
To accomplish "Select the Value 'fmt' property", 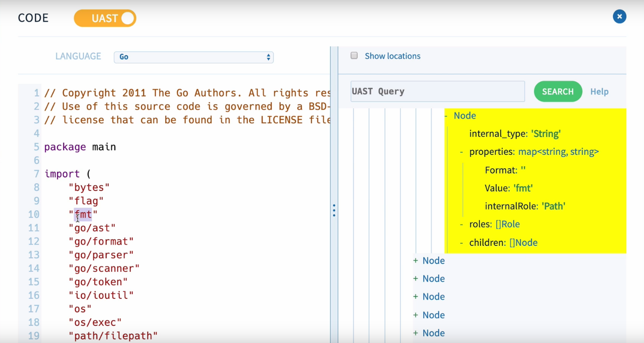I will pos(509,188).
